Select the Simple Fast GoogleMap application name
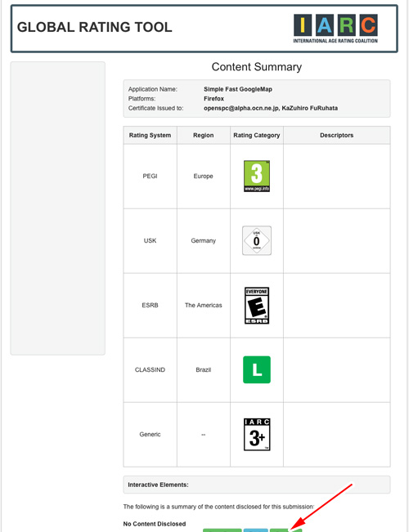 coord(238,89)
